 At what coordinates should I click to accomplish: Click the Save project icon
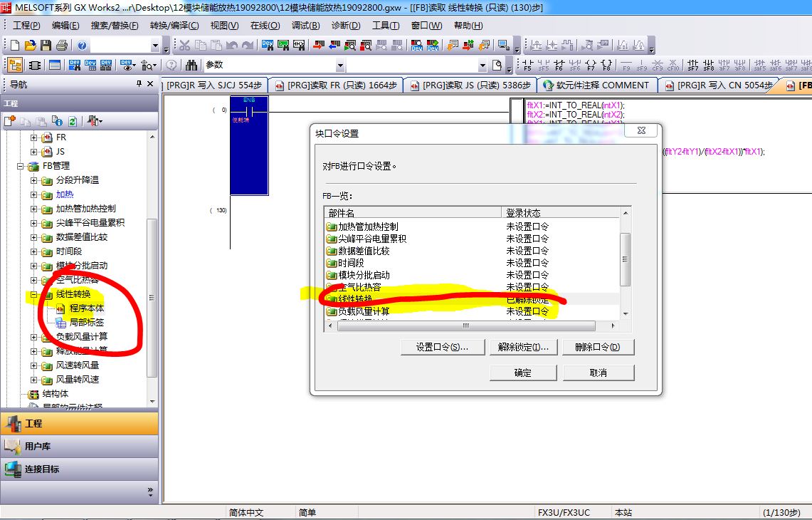(x=46, y=46)
